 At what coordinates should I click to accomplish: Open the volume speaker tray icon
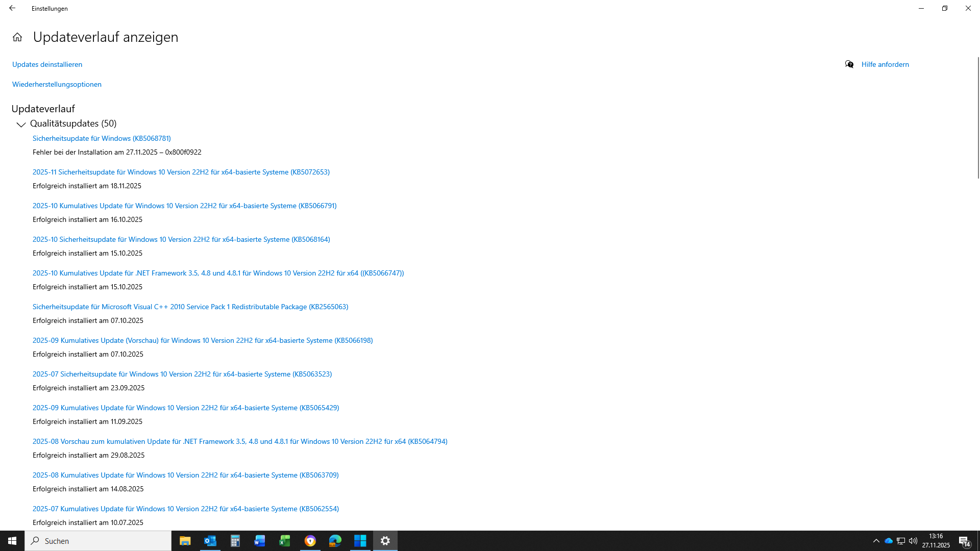coord(913,541)
